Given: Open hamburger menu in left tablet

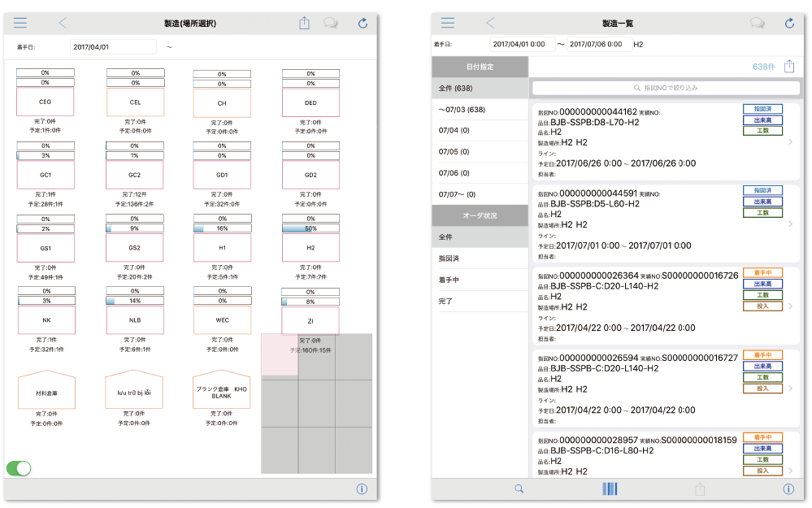Looking at the screenshot, I should 20,24.
